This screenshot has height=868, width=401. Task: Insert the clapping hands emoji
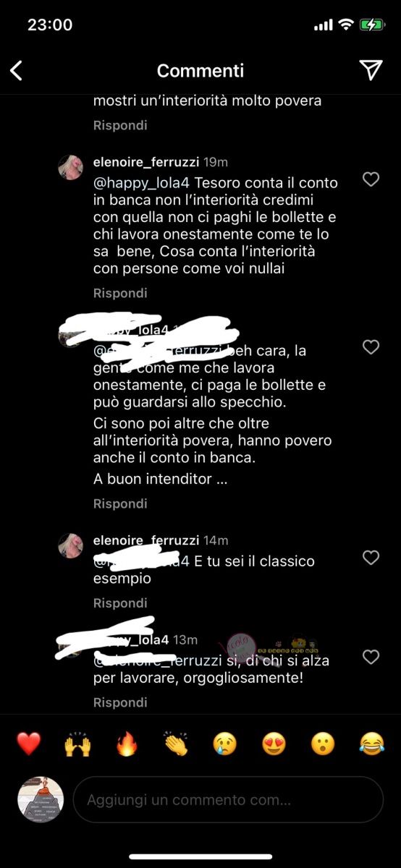point(176,744)
